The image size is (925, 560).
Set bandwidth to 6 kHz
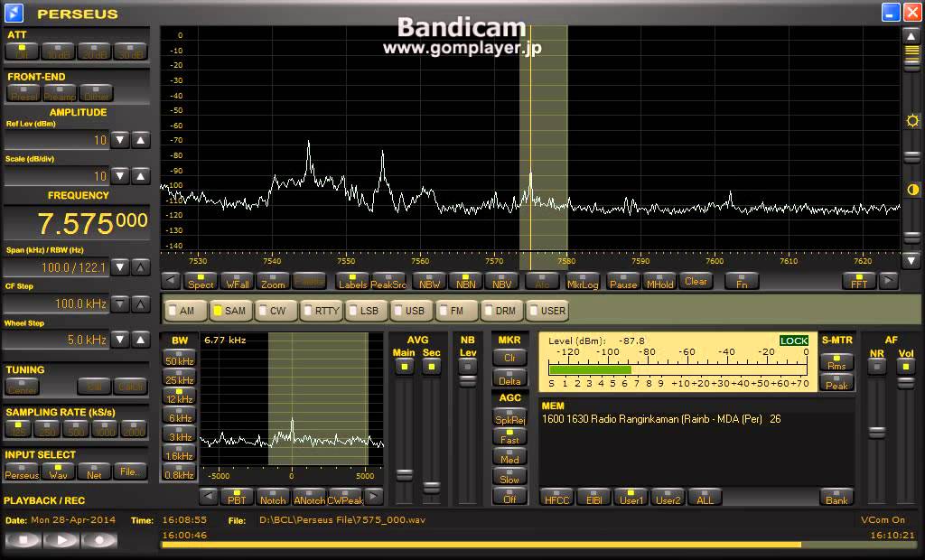[x=180, y=415]
